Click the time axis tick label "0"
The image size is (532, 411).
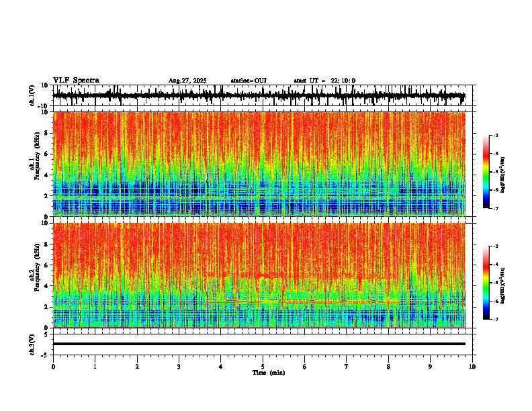(x=53, y=367)
